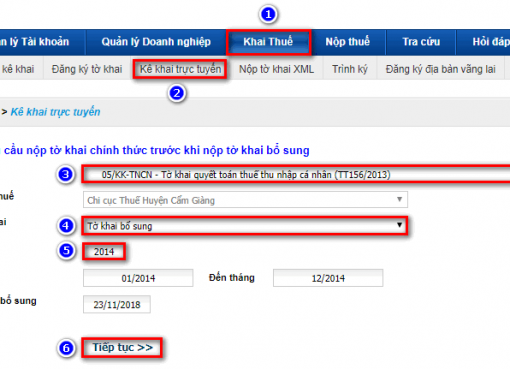Open the Quản lý Doanh nghiệp tab

156,42
